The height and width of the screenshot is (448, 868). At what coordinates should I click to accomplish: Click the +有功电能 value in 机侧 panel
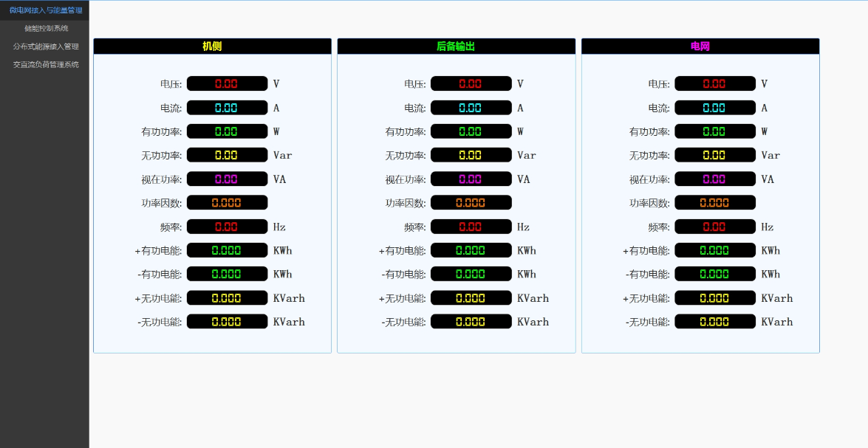[227, 250]
